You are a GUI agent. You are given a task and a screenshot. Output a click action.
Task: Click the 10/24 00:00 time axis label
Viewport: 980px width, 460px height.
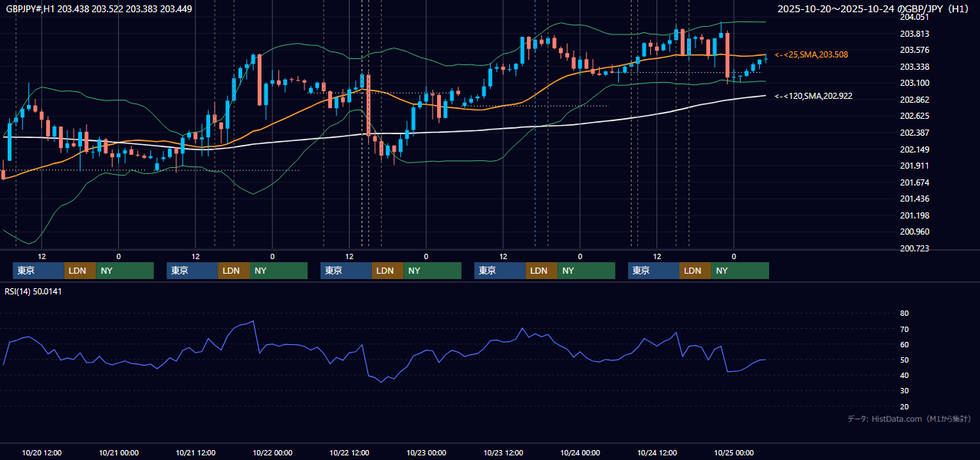580,453
